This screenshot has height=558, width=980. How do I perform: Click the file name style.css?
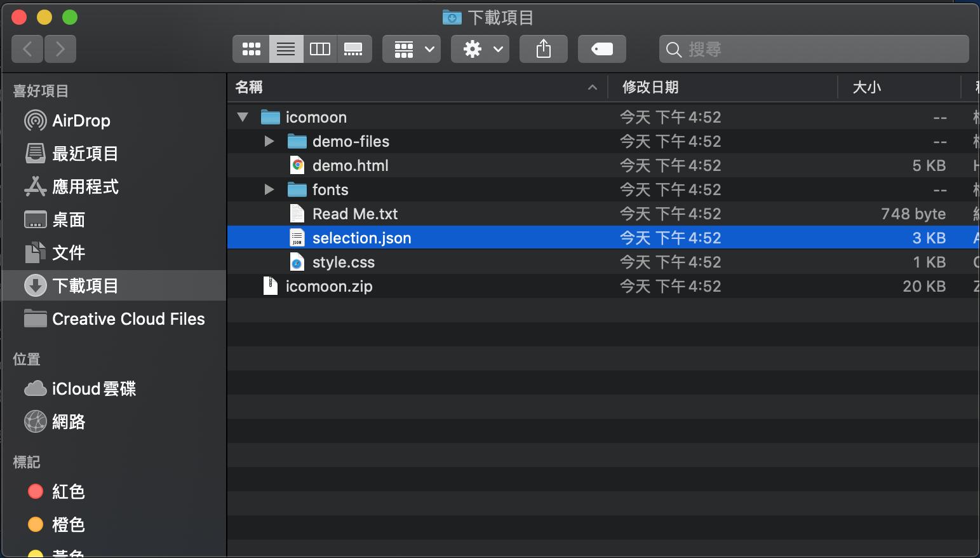pyautogui.click(x=344, y=262)
